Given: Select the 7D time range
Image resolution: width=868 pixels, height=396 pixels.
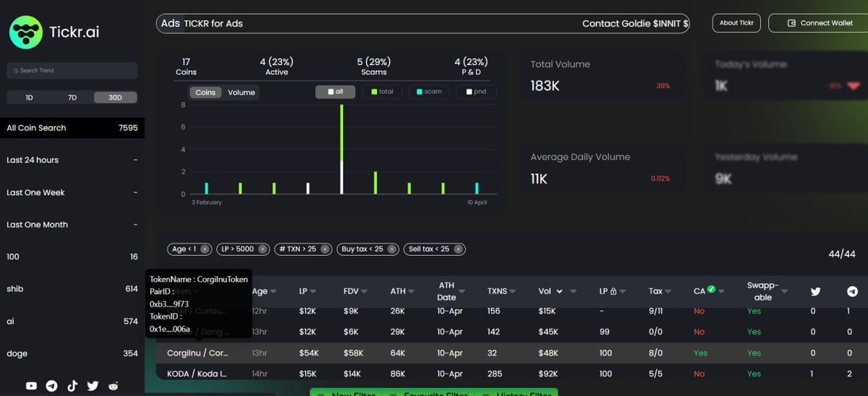Looking at the screenshot, I should (x=72, y=98).
